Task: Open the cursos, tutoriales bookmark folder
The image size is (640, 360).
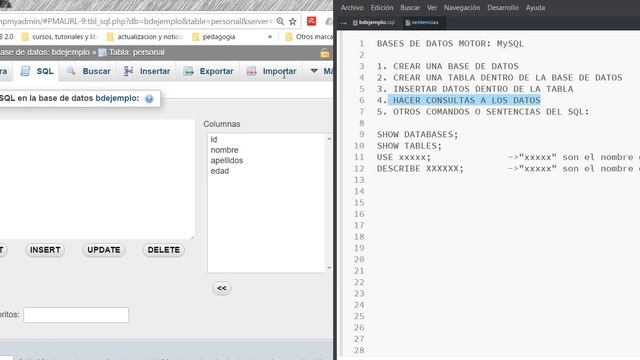Action: coord(60,37)
